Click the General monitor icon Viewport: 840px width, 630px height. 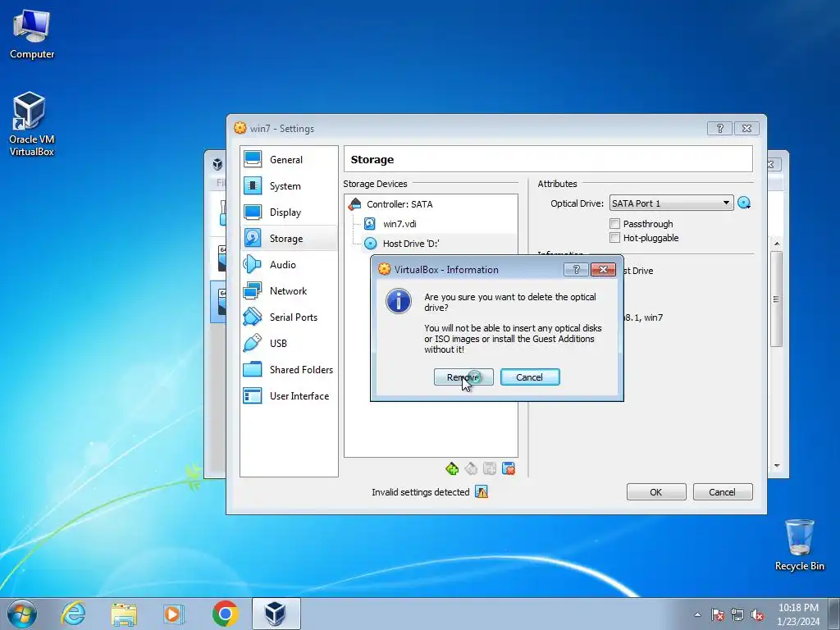pos(253,159)
